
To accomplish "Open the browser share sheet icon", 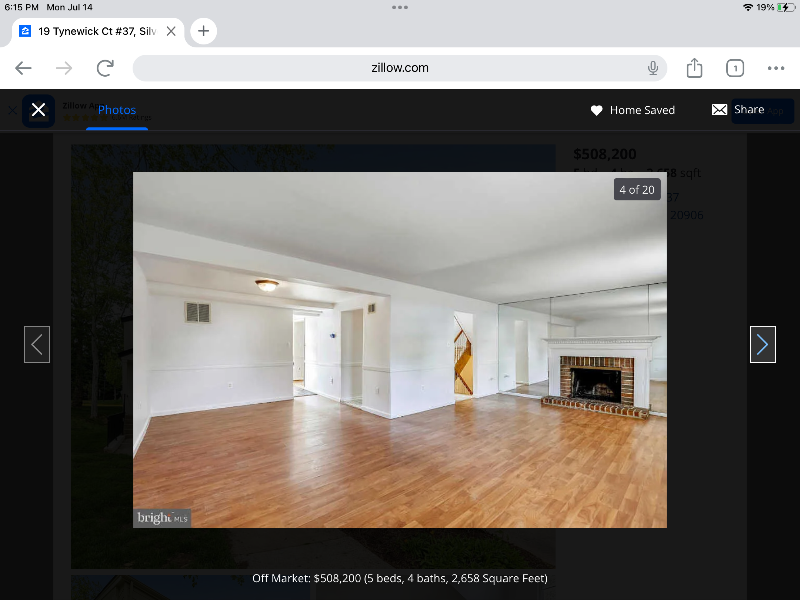I will [x=694, y=68].
